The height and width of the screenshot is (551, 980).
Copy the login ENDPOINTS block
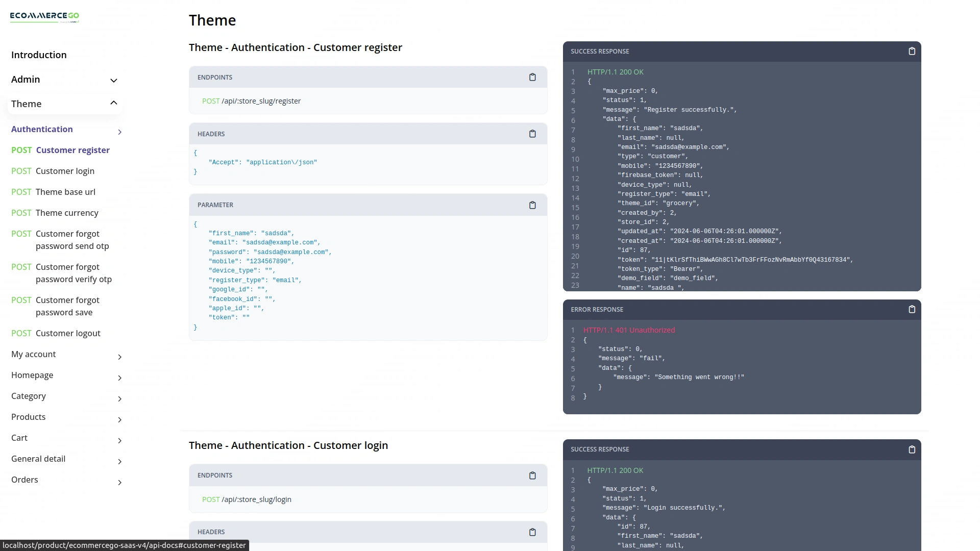pos(532,475)
